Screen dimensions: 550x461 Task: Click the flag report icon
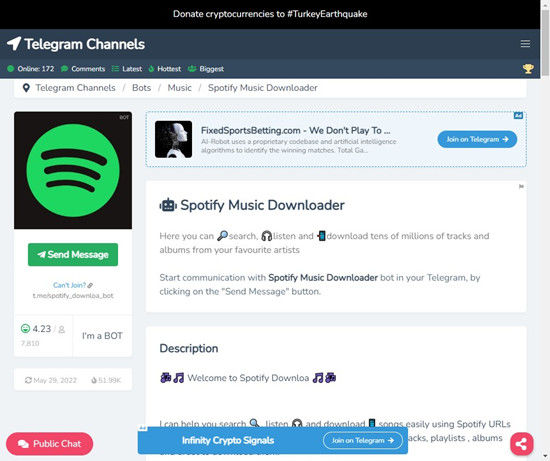coord(521,187)
